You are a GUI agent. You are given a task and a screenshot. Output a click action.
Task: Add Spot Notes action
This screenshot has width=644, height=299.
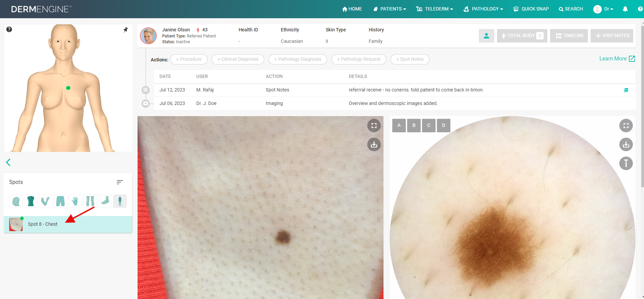[410, 59]
